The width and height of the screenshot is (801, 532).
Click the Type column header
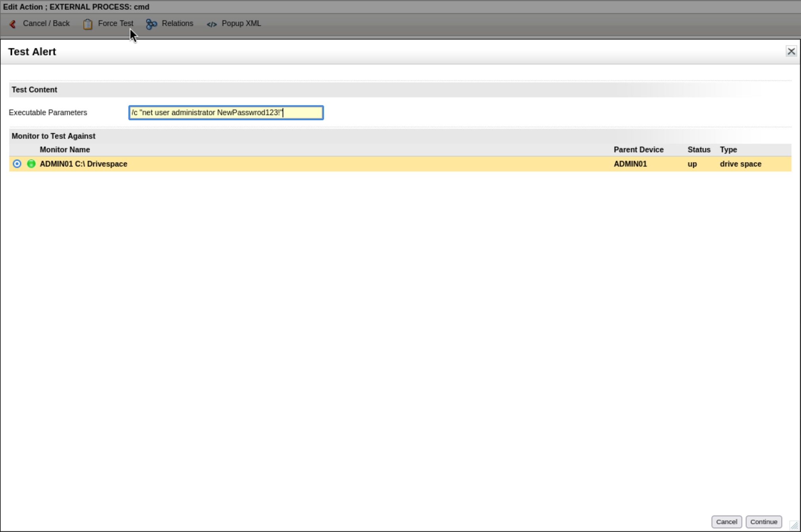[x=728, y=149]
